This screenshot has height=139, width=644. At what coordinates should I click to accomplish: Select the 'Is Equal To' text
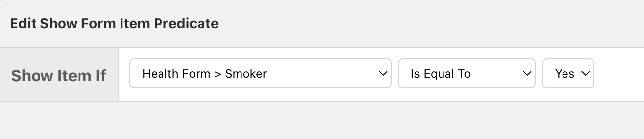(x=441, y=74)
